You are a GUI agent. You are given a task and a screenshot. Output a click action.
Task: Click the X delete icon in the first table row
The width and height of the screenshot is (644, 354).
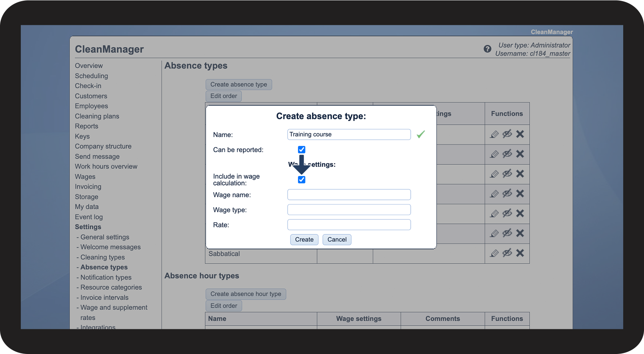point(520,134)
